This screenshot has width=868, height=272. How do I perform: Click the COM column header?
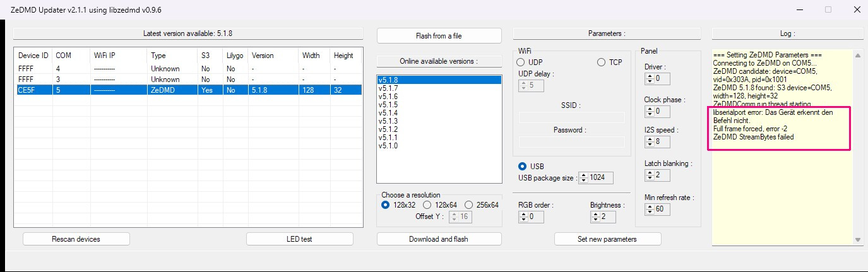point(71,56)
